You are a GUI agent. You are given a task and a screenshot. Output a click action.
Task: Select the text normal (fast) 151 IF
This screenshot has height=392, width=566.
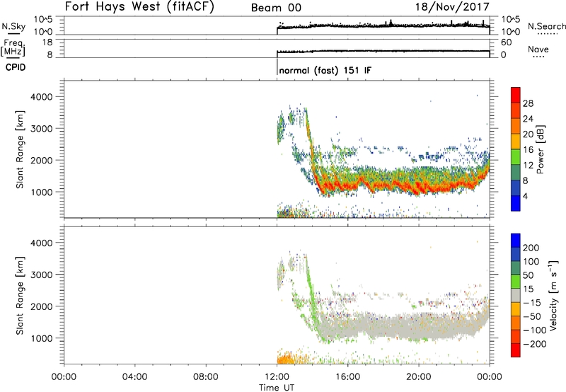[x=325, y=70]
